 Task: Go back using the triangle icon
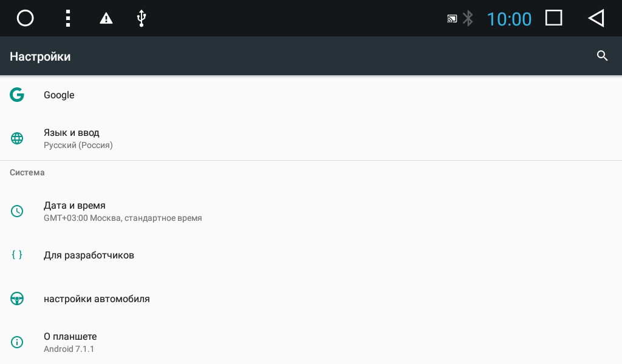[596, 18]
